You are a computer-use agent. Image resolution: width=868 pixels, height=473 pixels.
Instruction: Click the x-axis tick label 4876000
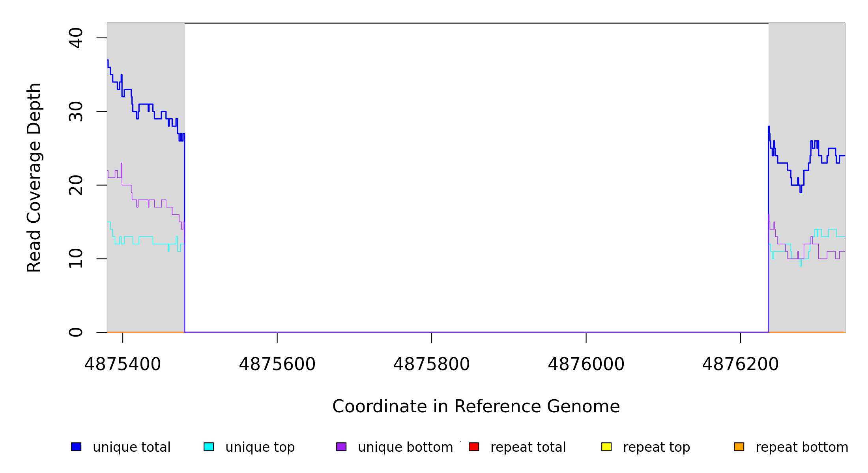[x=586, y=364]
